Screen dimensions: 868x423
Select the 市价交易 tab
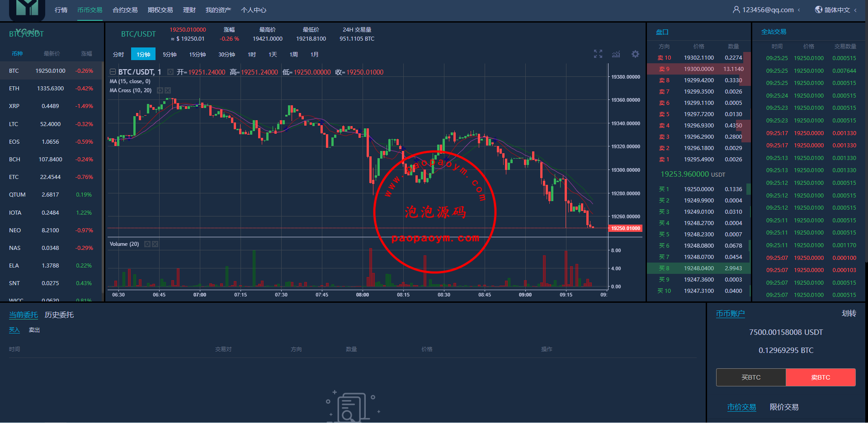coord(742,407)
